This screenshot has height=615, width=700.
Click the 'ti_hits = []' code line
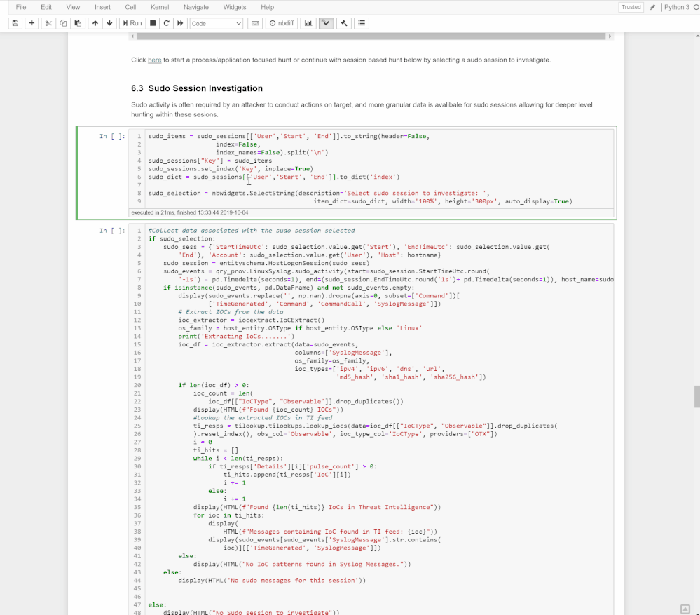tap(216, 450)
